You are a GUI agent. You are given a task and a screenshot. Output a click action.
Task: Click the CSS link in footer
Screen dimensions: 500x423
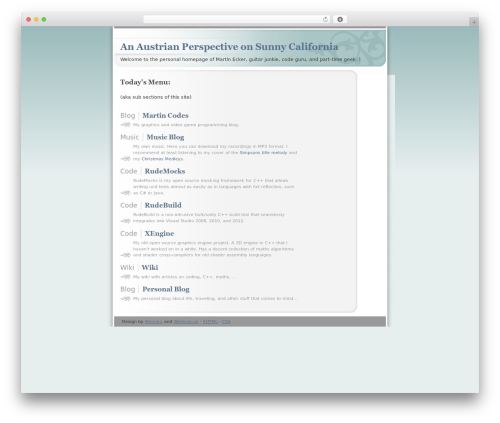pos(226,322)
